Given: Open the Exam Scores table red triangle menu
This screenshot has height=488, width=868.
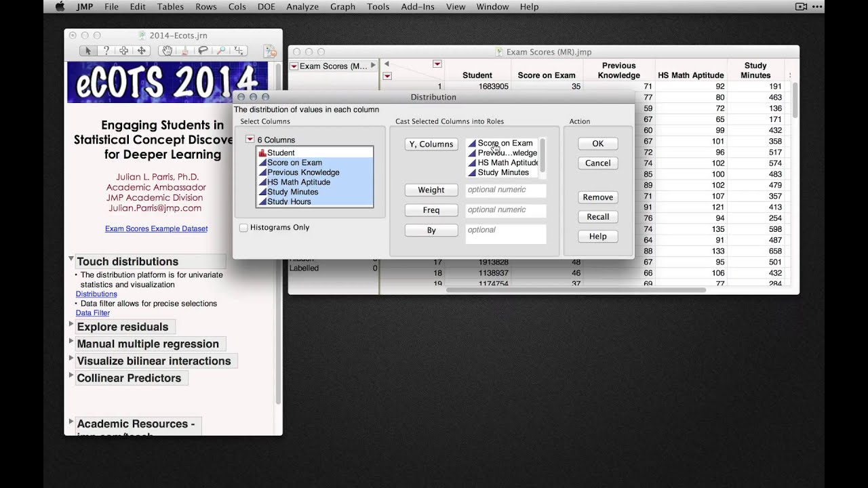Looking at the screenshot, I should tap(294, 66).
